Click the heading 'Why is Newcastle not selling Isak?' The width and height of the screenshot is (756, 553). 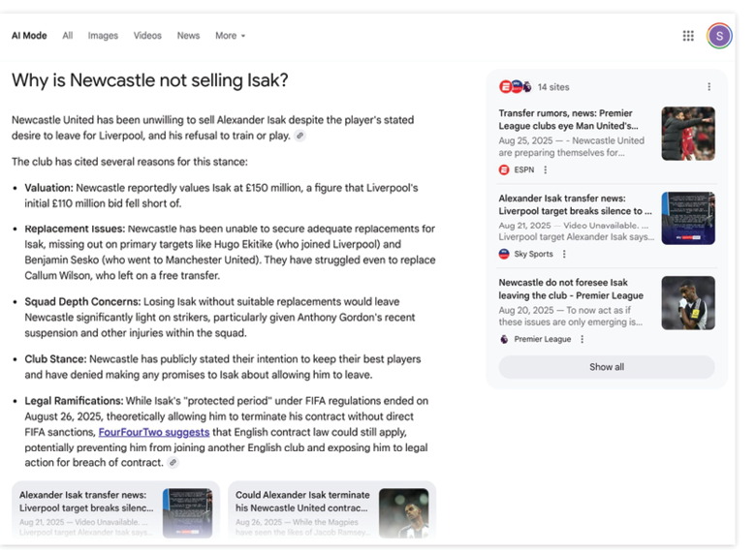150,80
